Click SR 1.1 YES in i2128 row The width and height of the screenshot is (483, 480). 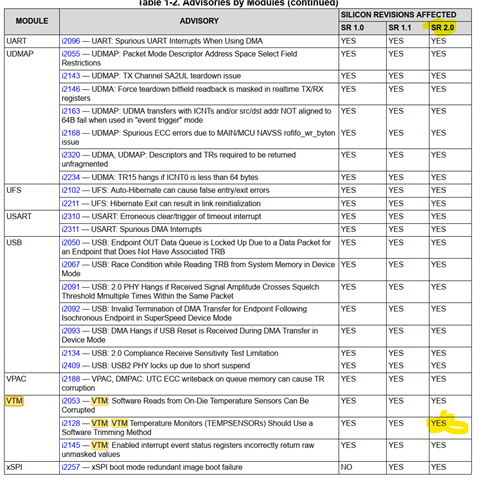[x=396, y=423]
